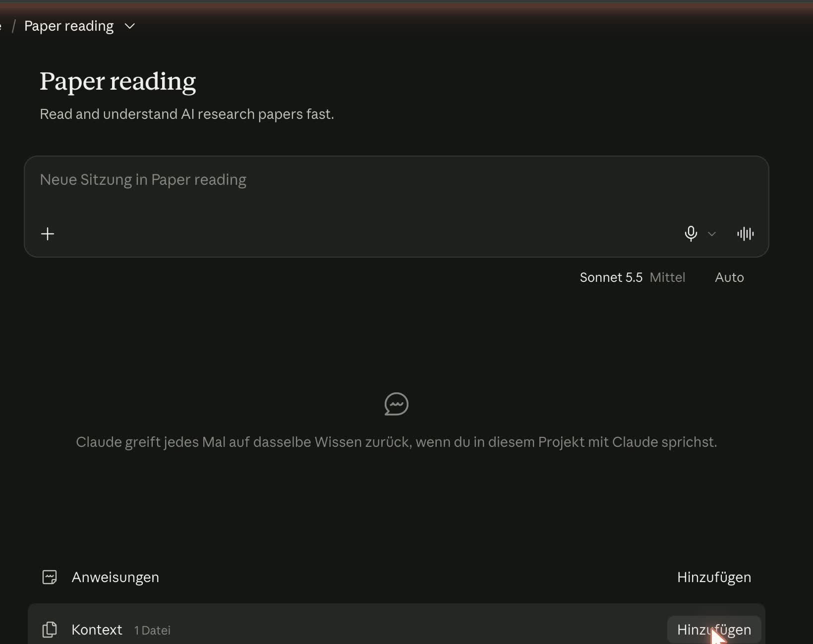The width and height of the screenshot is (813, 644).
Task: Click the project description text
Action: tap(187, 114)
